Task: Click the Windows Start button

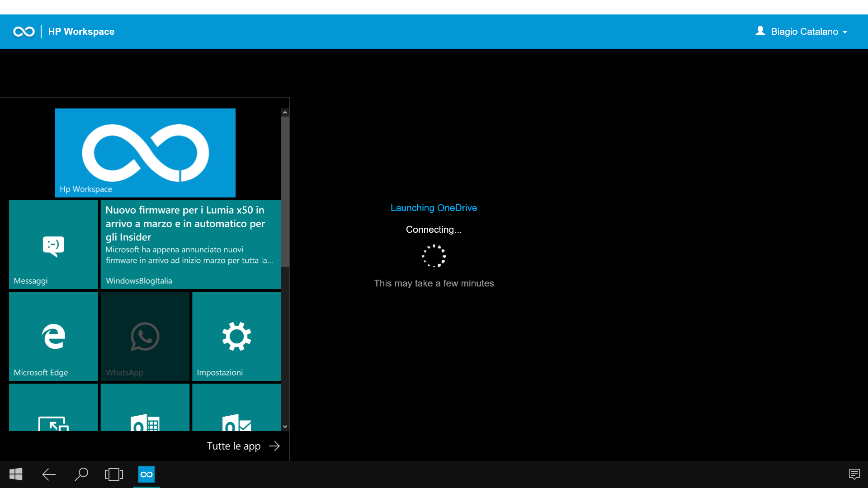Action: [16, 474]
